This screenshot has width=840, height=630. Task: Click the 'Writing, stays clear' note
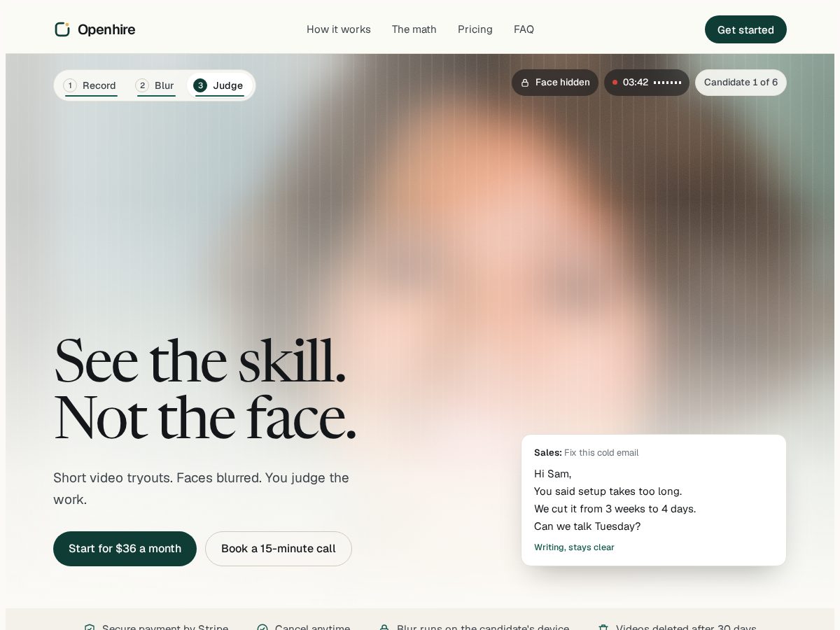[574, 547]
